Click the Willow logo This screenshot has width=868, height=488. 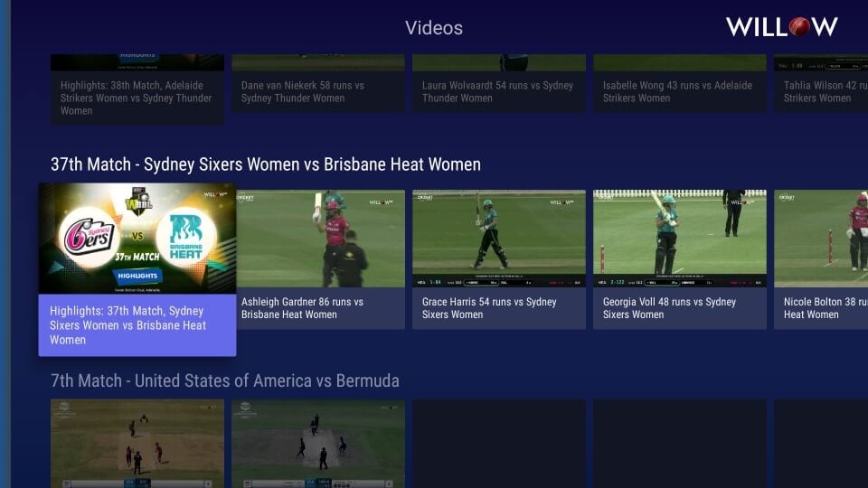[x=781, y=26]
